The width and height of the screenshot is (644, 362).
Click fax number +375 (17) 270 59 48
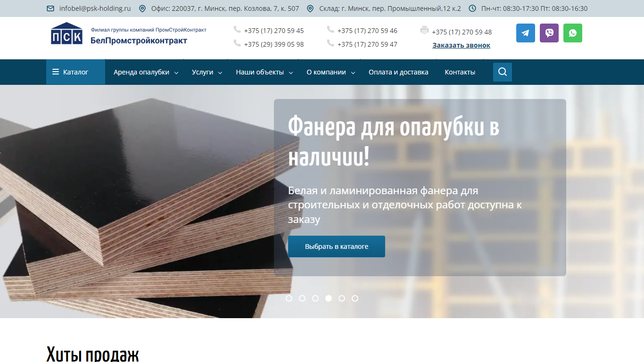pyautogui.click(x=462, y=32)
